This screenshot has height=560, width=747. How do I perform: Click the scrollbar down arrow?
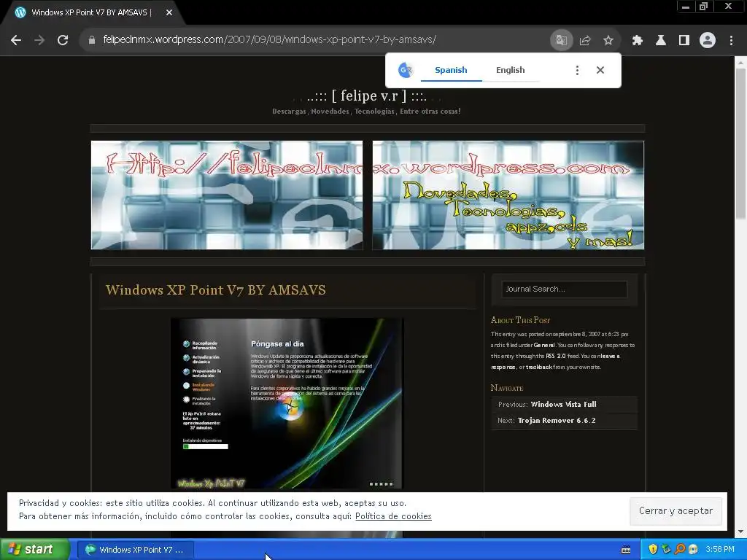point(740,532)
